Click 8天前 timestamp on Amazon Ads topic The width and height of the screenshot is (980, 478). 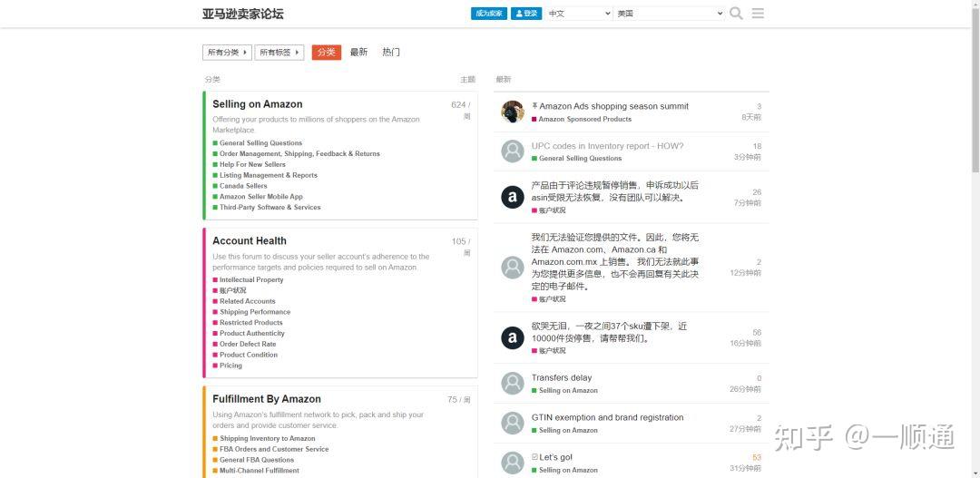(x=751, y=118)
